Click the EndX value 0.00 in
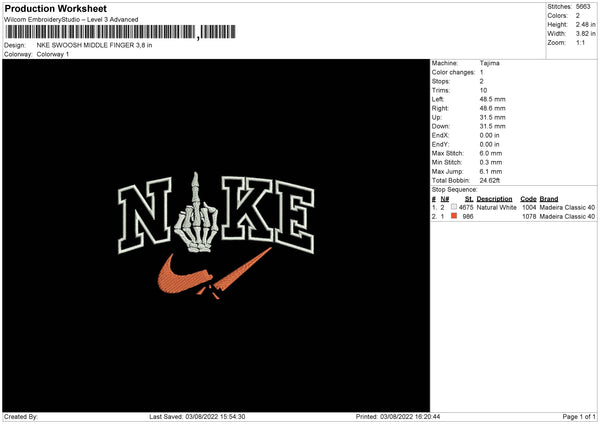This screenshot has width=600, height=424. point(489,135)
